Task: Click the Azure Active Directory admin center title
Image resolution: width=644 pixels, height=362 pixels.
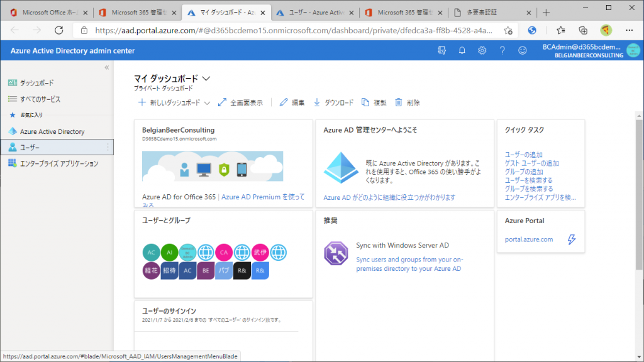Action: click(x=73, y=50)
